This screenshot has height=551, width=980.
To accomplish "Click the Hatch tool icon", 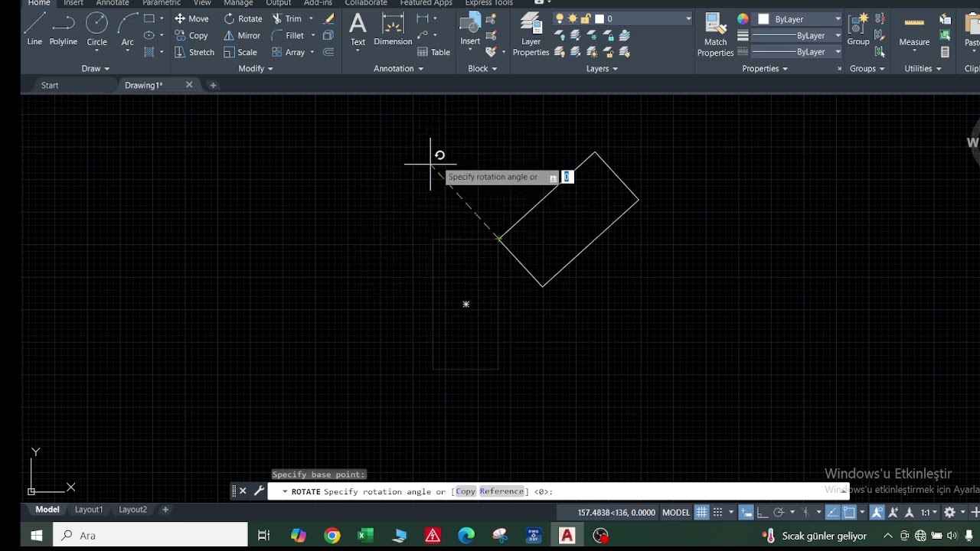I will tap(149, 52).
